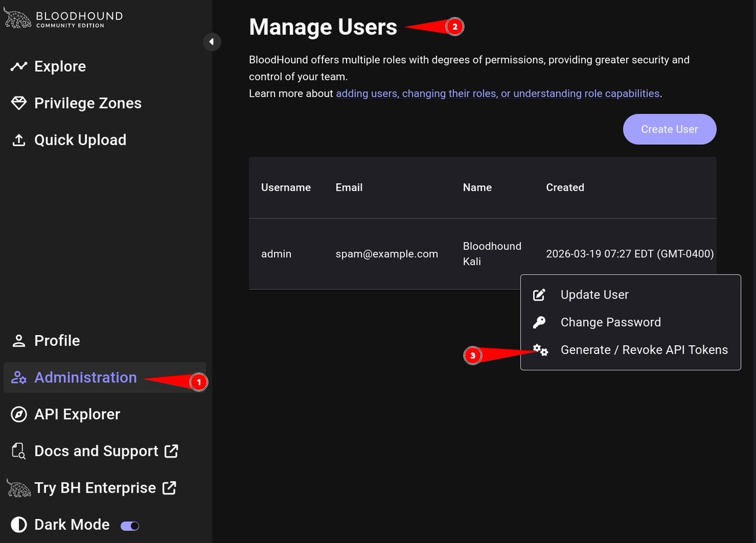The width and height of the screenshot is (756, 543).
Task: Click the Generate / Revoke API Tokens gears icon
Action: 541,350
